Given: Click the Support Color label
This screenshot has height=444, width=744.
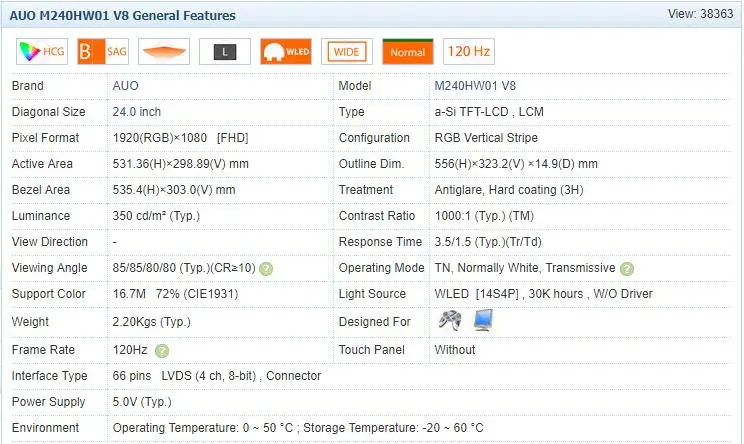Looking at the screenshot, I should click(48, 294).
